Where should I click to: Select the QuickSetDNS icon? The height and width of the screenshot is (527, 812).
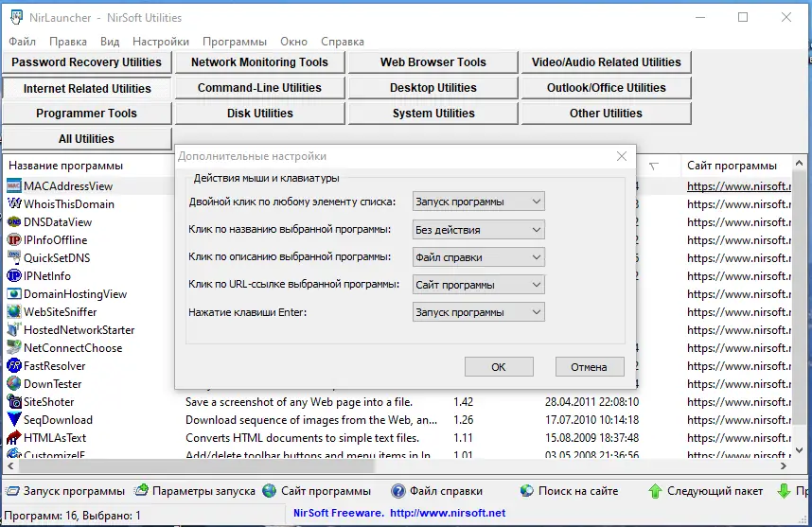14,257
